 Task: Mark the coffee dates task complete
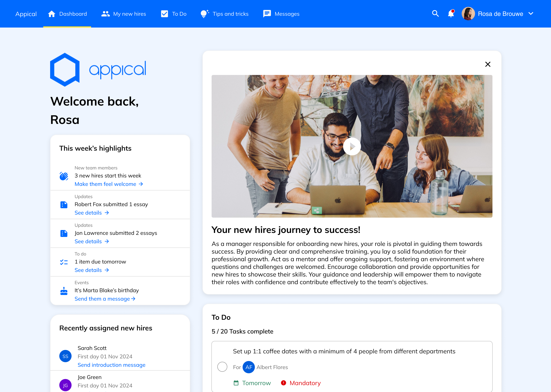coord(222,367)
